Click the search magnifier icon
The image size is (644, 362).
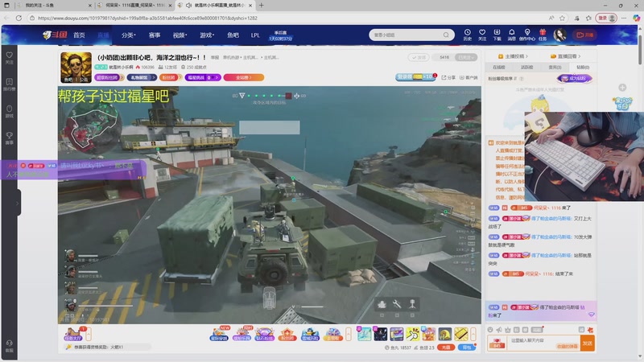(x=446, y=35)
